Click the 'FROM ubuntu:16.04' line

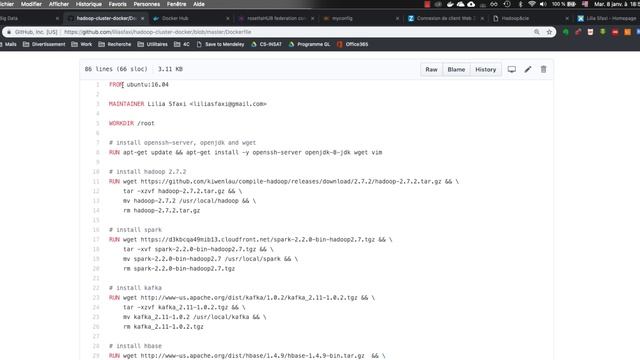pyautogui.click(x=139, y=84)
